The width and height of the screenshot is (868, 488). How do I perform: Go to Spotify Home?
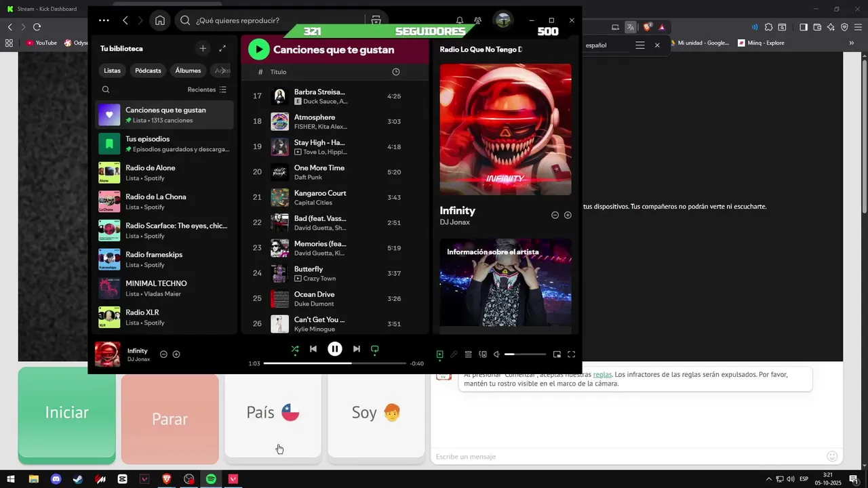tap(160, 20)
